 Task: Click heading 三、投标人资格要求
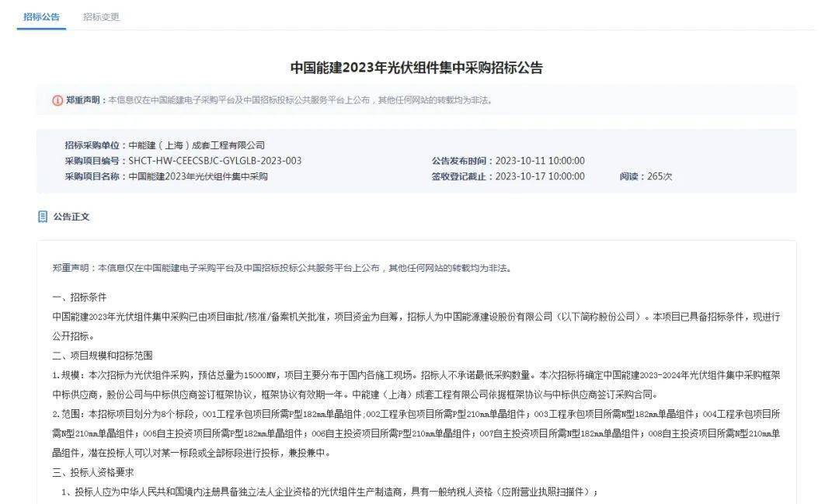[x=93, y=472]
